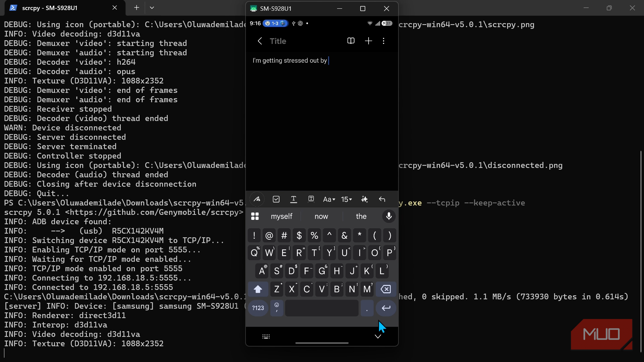Tap the AI sparkle assist icon

(364, 199)
